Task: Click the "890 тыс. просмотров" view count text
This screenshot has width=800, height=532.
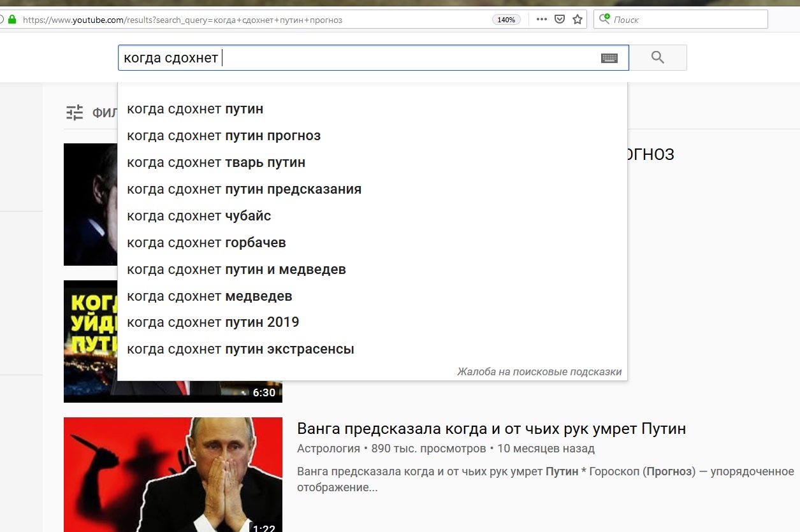Action: pos(428,449)
